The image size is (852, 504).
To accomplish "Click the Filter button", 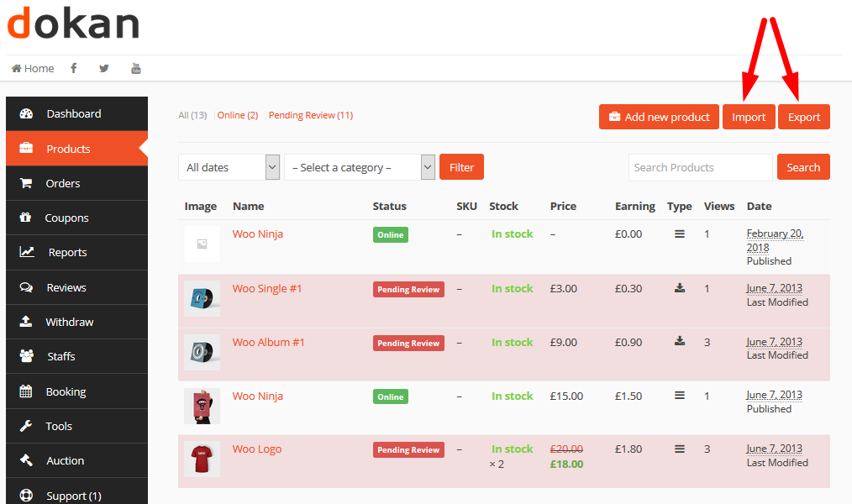I will pos(462,167).
